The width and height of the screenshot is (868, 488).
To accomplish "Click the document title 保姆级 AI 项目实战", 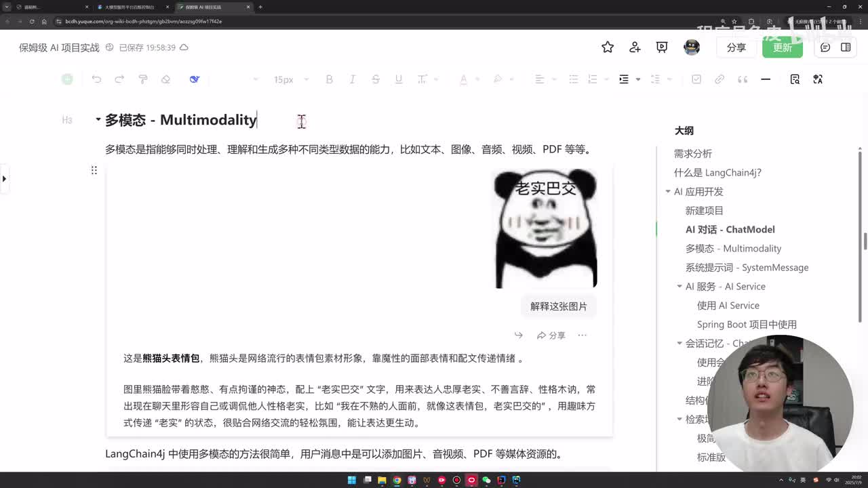I will pyautogui.click(x=59, y=47).
